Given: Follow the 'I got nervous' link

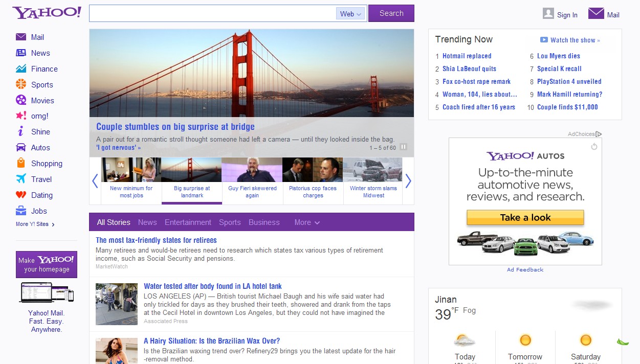Looking at the screenshot, I should (118, 148).
